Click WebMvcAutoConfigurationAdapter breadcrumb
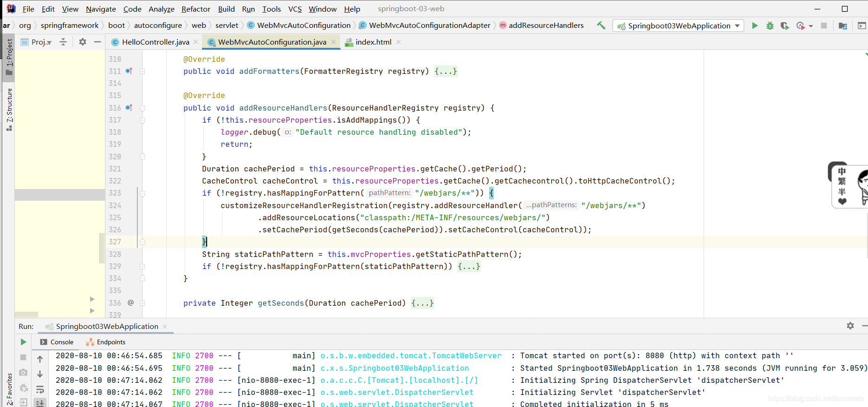 (424, 26)
